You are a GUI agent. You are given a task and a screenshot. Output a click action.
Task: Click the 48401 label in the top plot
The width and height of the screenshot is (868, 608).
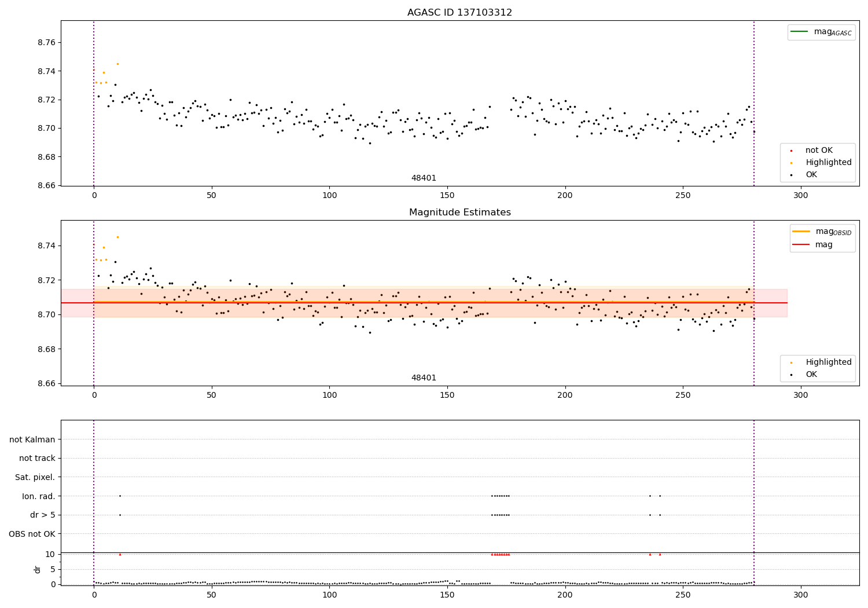(424, 178)
